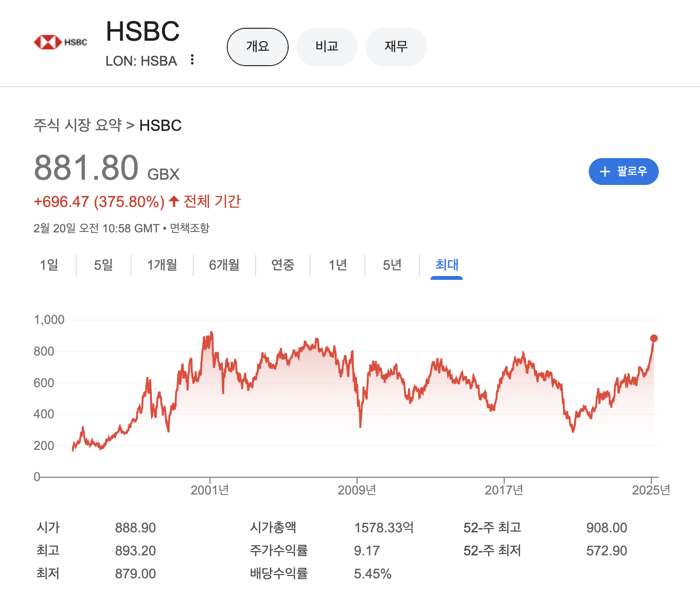The height and width of the screenshot is (598, 700).
Task: Click the 시가 open price label
Action: click(48, 528)
